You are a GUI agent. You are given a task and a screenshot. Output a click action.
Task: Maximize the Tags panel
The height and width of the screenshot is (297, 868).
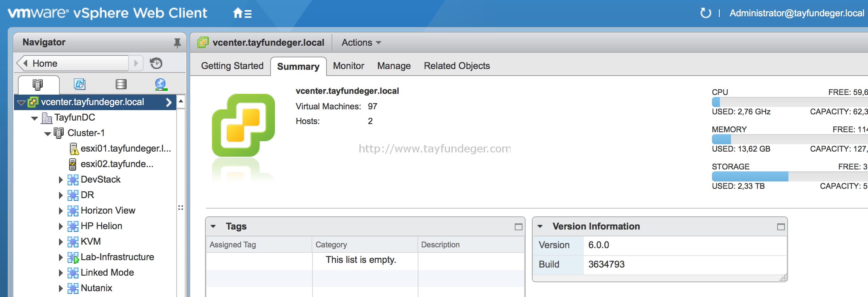pyautogui.click(x=518, y=227)
